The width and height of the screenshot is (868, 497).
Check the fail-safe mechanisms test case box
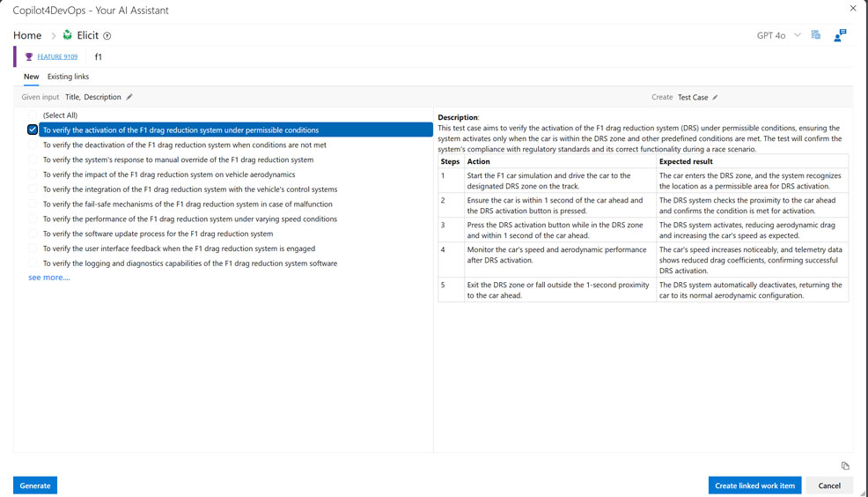[33, 204]
